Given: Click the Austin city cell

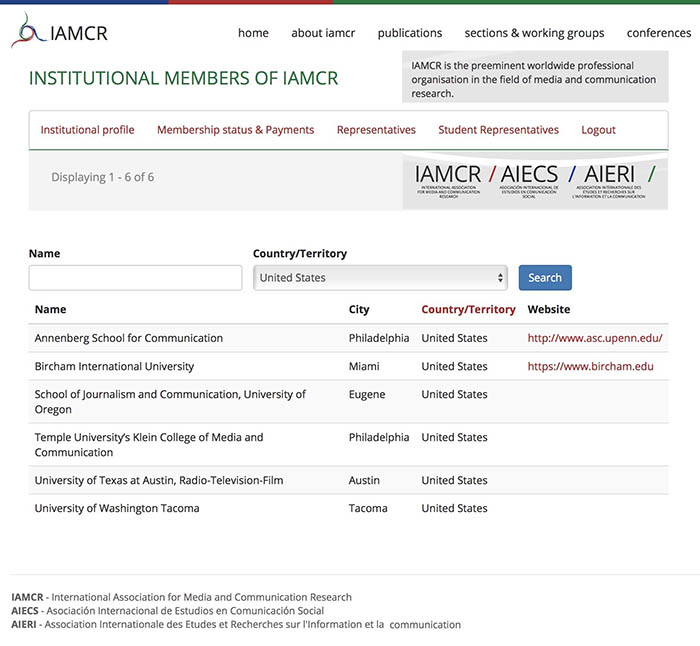Looking at the screenshot, I should 364,480.
